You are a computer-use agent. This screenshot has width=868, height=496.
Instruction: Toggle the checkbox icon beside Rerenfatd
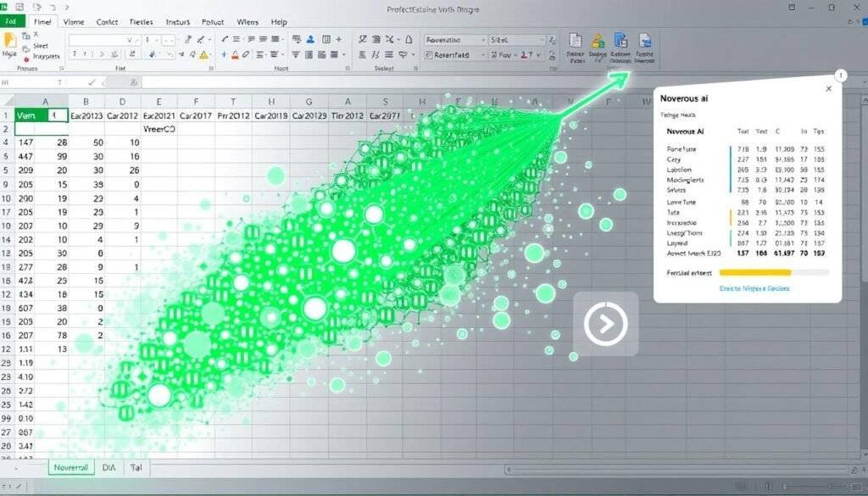coord(428,55)
